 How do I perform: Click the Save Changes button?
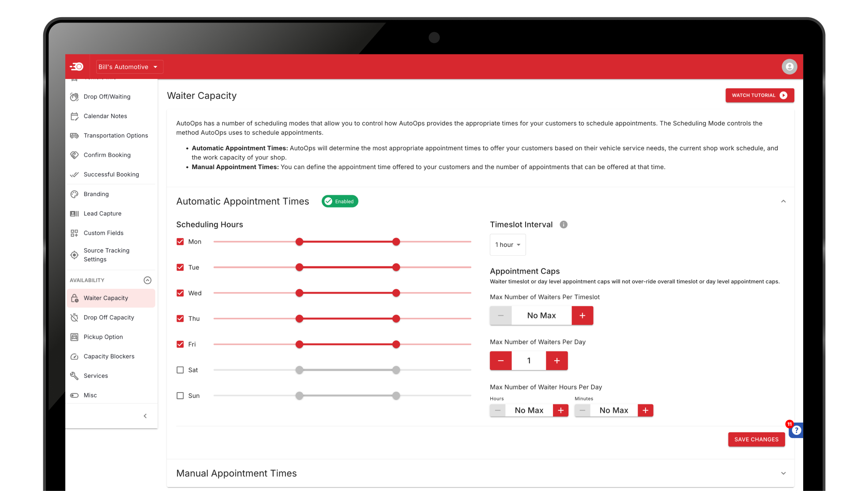coord(756,439)
